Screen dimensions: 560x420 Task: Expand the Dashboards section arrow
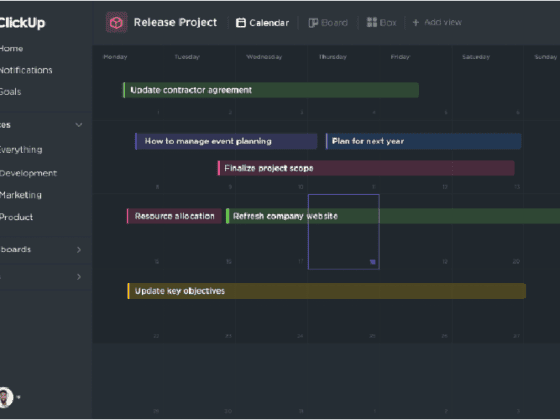coord(79,250)
